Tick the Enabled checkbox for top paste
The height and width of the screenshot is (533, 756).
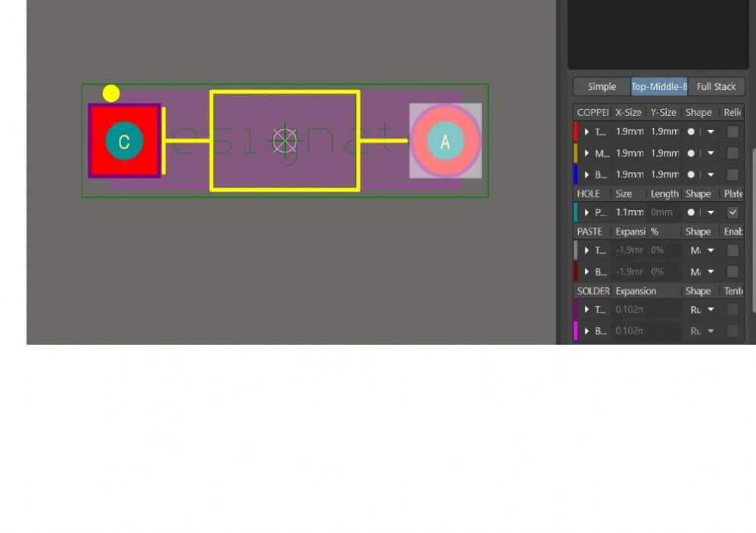coord(732,251)
